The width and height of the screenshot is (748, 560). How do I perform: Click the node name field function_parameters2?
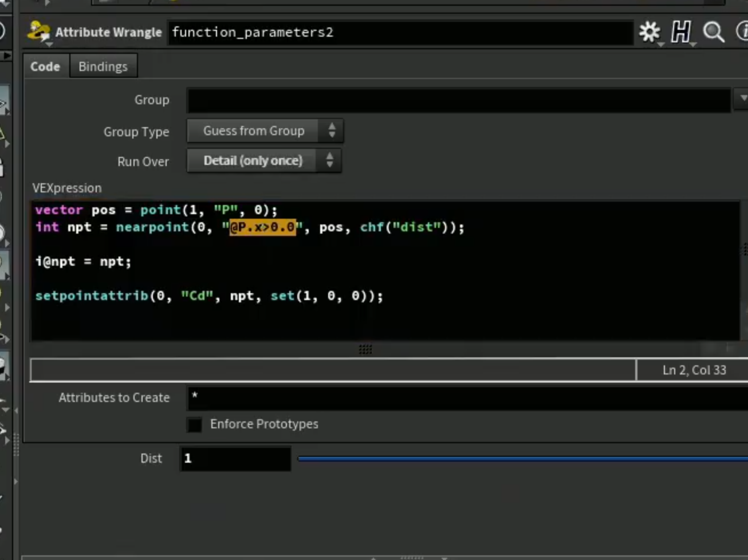(400, 33)
